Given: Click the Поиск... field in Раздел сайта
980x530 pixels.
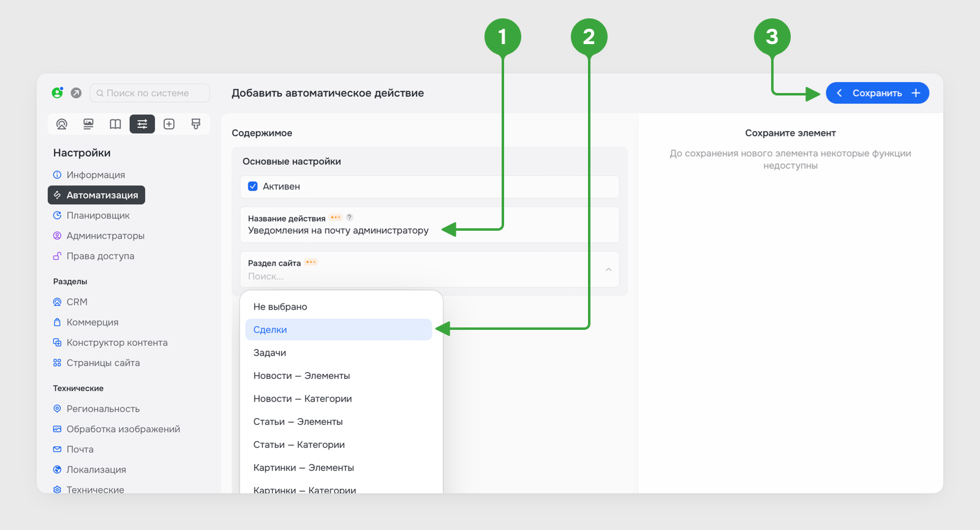Looking at the screenshot, I should tap(429, 269).
